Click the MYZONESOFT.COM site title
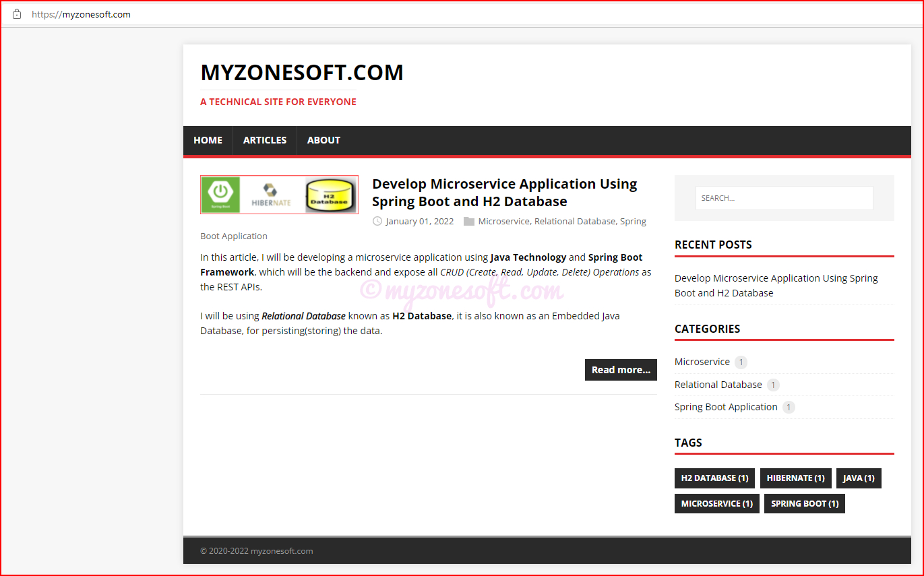 (302, 72)
